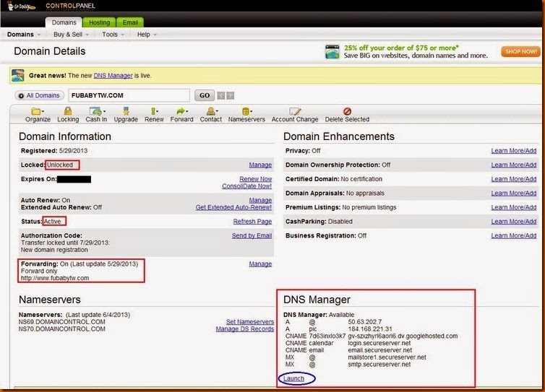Expand the Forward dropdown arrow
Screen dimensions: 545x392
tap(187, 111)
